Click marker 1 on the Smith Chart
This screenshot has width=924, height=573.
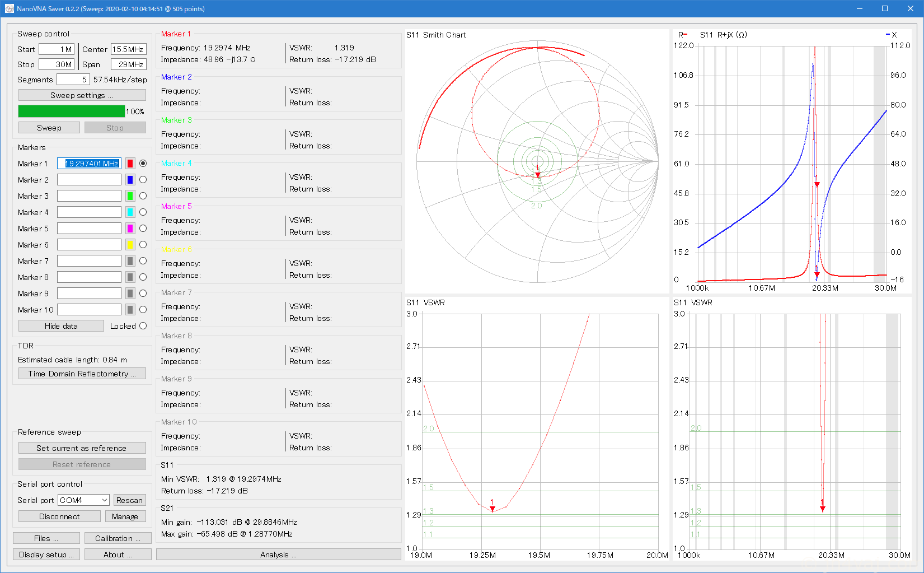(x=537, y=174)
